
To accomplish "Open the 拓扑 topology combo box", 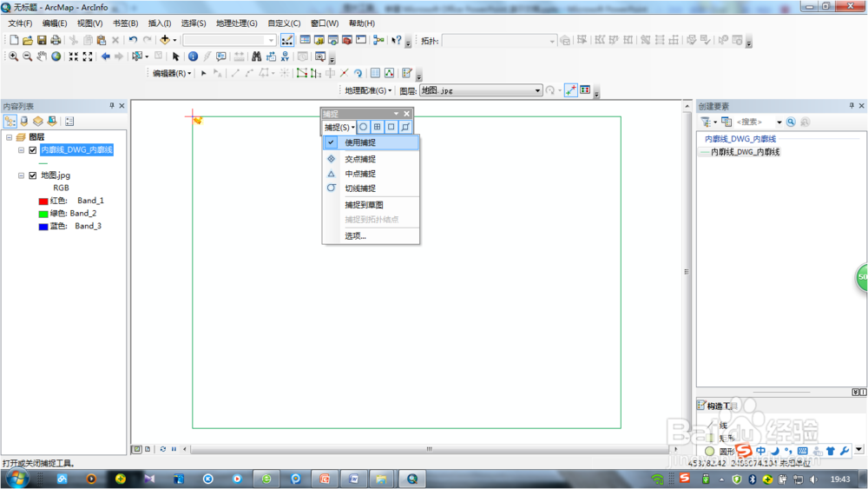I will [499, 41].
